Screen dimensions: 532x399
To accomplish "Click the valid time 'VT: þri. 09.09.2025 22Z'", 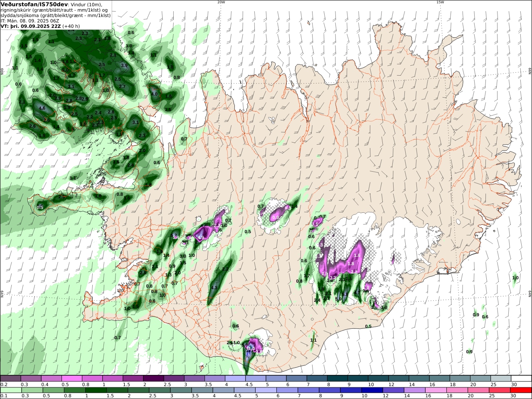I will (x=31, y=26).
